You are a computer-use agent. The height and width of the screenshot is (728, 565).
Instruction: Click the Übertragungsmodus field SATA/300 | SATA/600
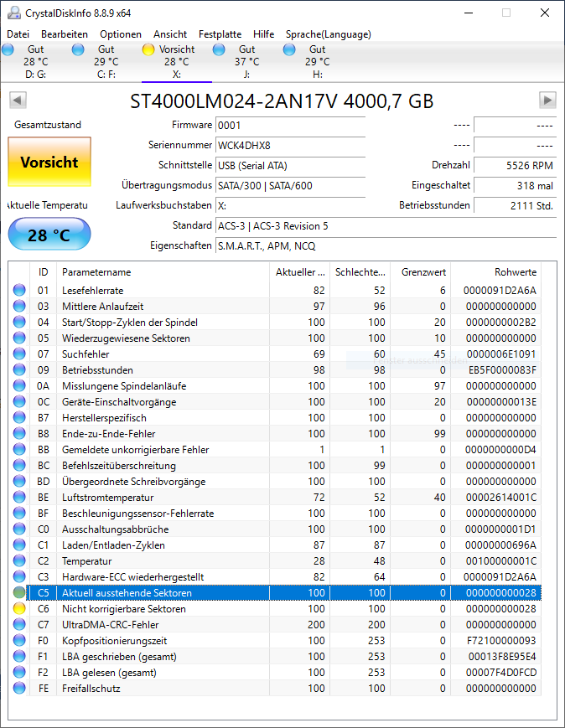290,186
